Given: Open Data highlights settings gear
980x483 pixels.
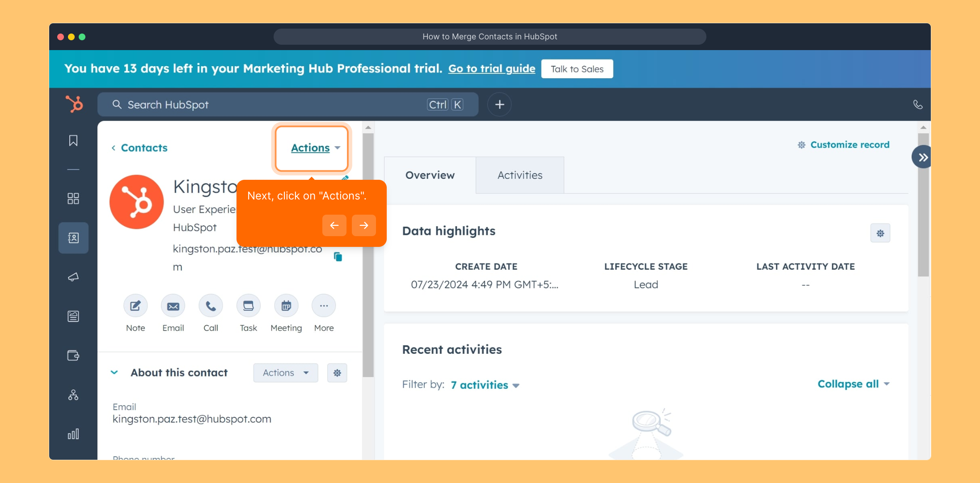Looking at the screenshot, I should [880, 233].
